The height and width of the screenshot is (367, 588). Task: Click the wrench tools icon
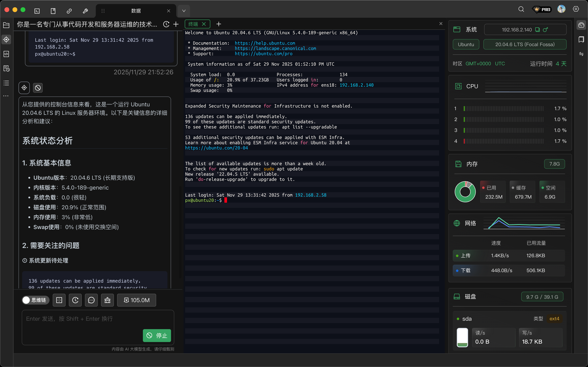point(85,11)
